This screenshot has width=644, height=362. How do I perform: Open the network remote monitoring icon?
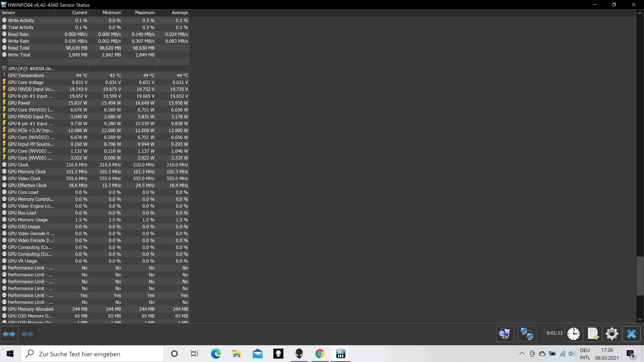pyautogui.click(x=527, y=334)
